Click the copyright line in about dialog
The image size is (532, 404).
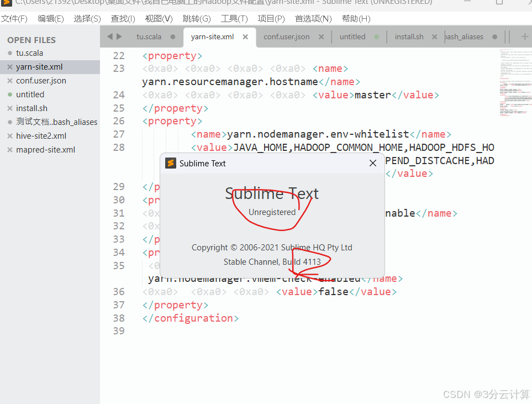point(272,248)
